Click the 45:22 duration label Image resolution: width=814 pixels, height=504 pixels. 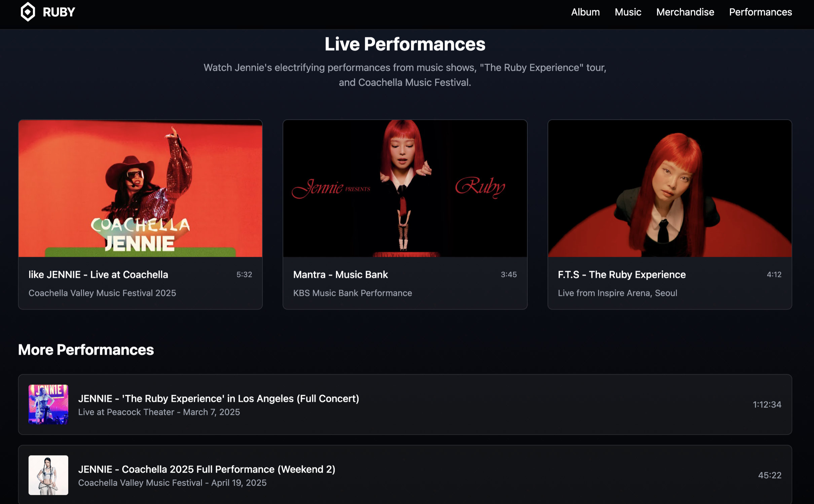770,475
